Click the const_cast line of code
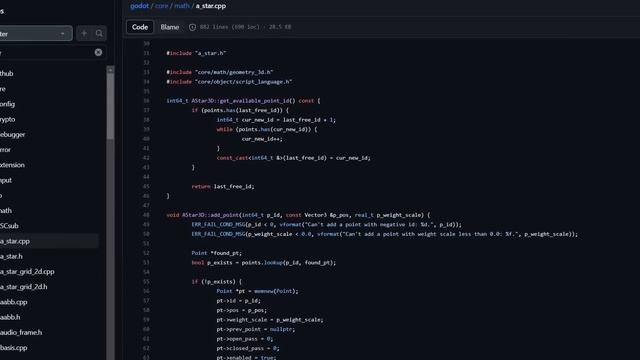The height and width of the screenshot is (360, 640). [x=293, y=158]
